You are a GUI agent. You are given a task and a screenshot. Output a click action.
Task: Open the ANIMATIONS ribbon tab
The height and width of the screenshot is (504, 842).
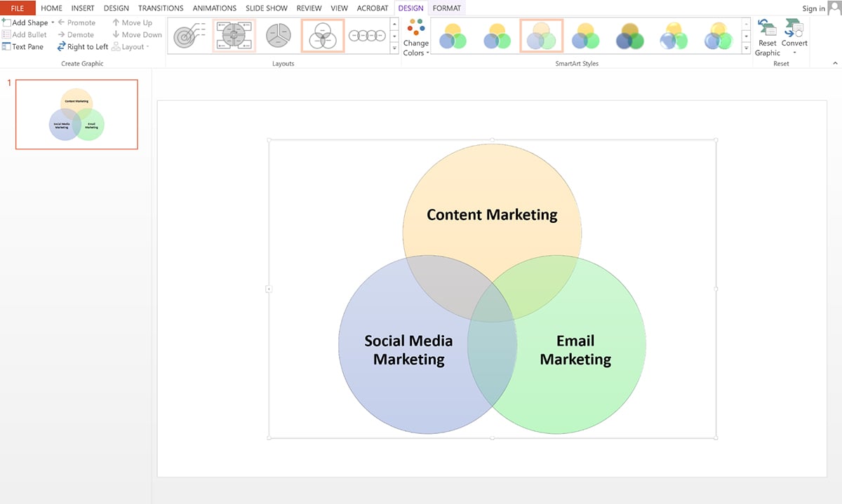coord(215,8)
